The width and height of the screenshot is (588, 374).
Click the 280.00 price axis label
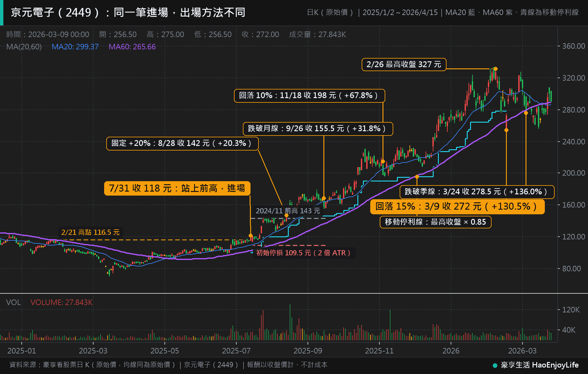pos(574,110)
